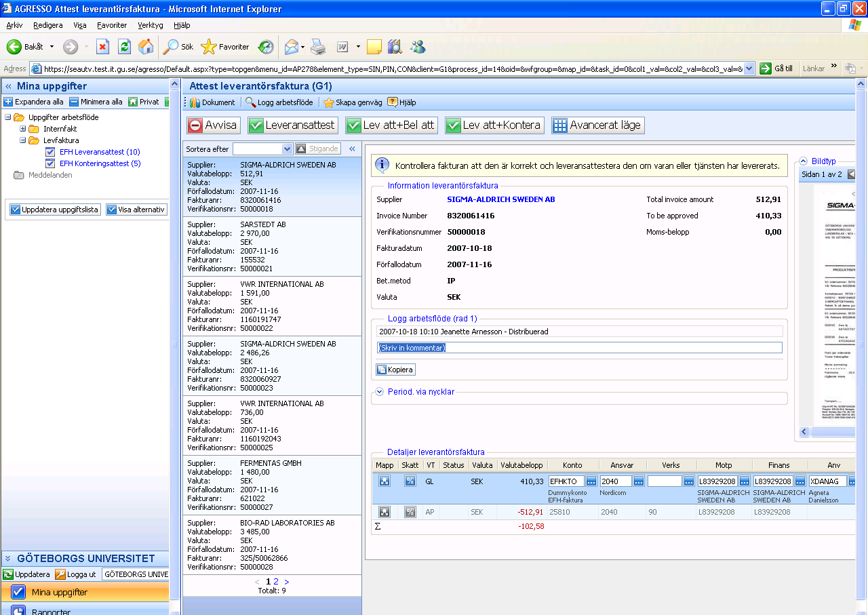Click Gå till button
868x615 pixels.
point(776,68)
